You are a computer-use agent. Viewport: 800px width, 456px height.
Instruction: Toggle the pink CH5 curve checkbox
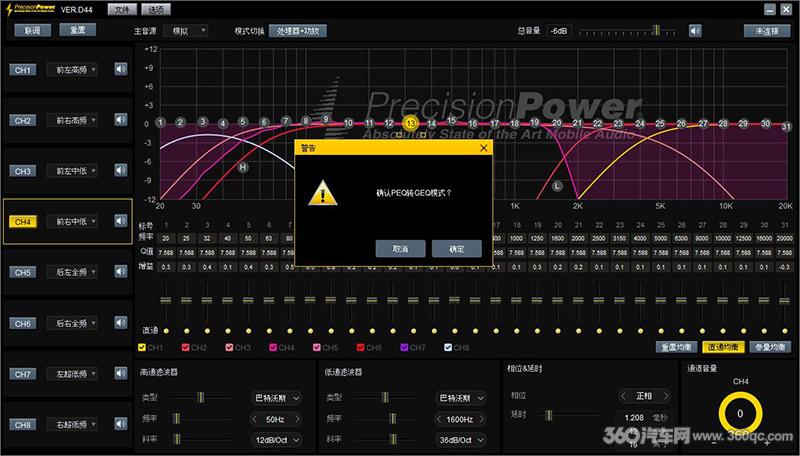click(317, 347)
